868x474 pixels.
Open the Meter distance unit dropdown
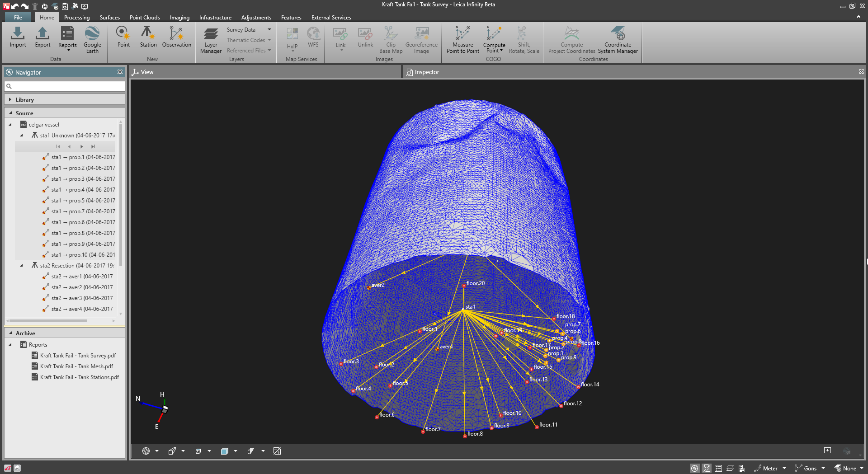point(784,468)
